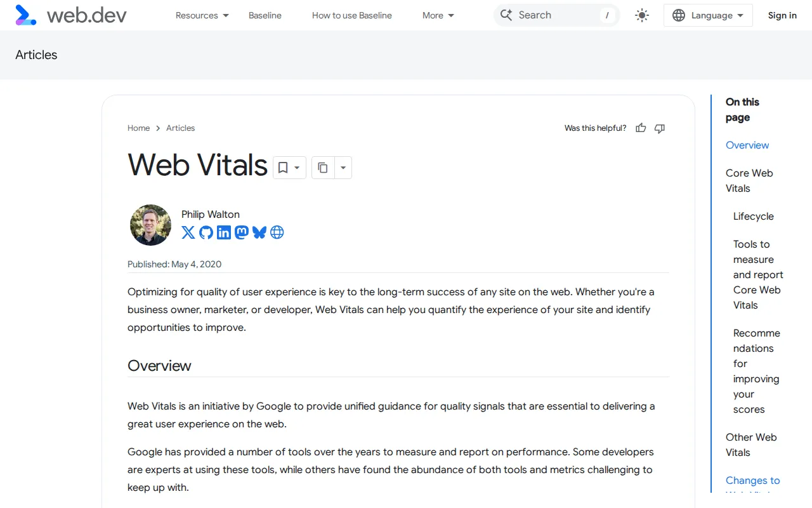
Task: Click the copy article options arrow
Action: pos(343,168)
